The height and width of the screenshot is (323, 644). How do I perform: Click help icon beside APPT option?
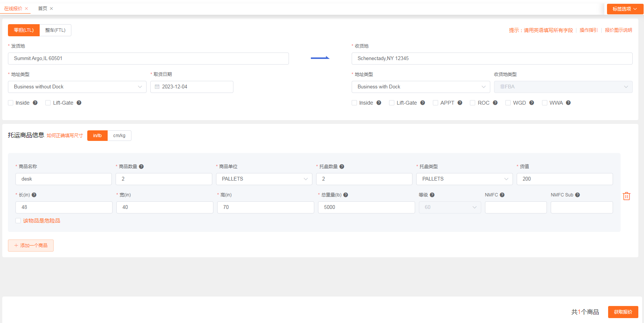point(460,103)
